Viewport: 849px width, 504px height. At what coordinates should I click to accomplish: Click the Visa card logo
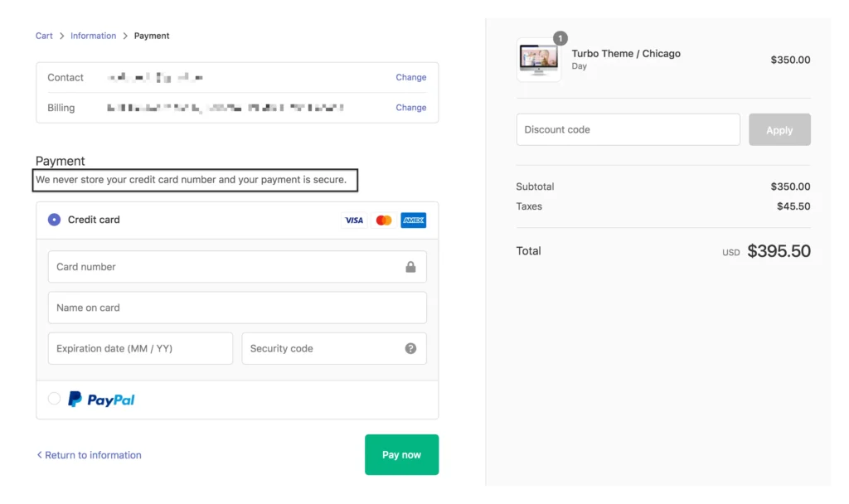(354, 220)
